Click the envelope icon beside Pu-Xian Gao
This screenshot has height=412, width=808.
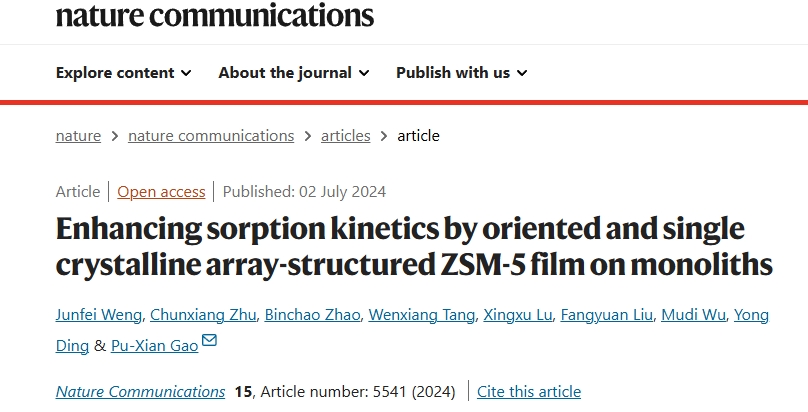click(209, 340)
